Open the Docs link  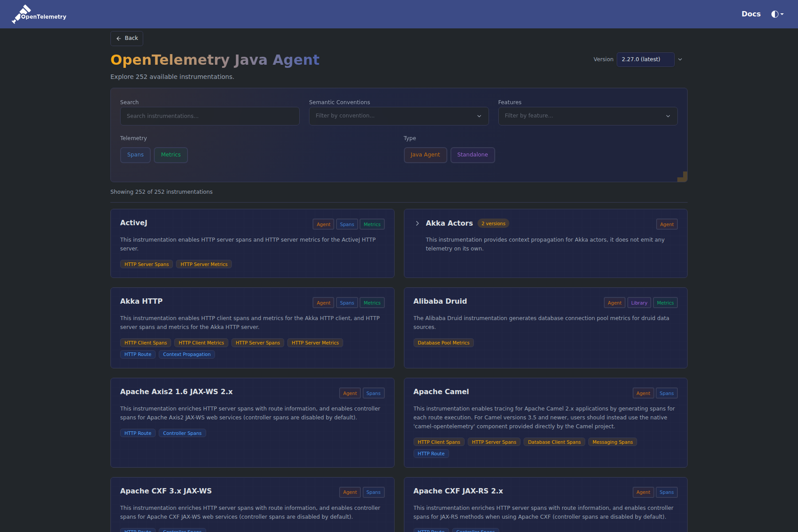tap(751, 14)
